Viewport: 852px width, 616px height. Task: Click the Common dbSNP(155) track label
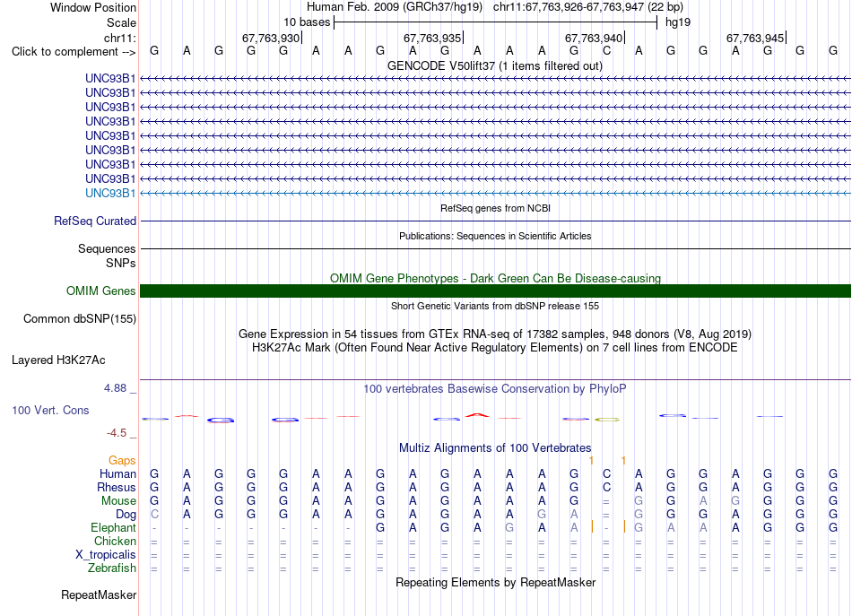tap(79, 319)
